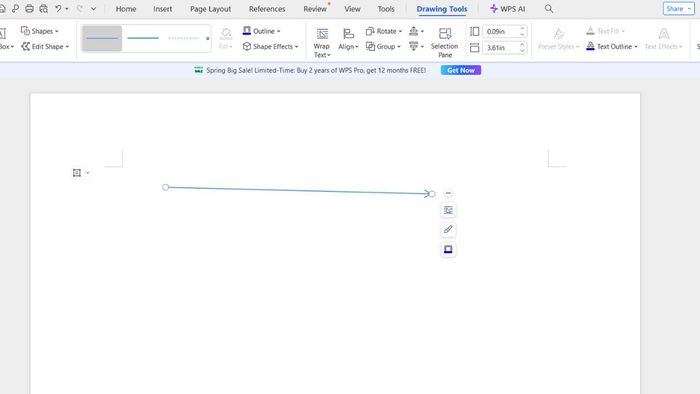
Task: Open the Page Layout tab
Action: click(x=211, y=9)
